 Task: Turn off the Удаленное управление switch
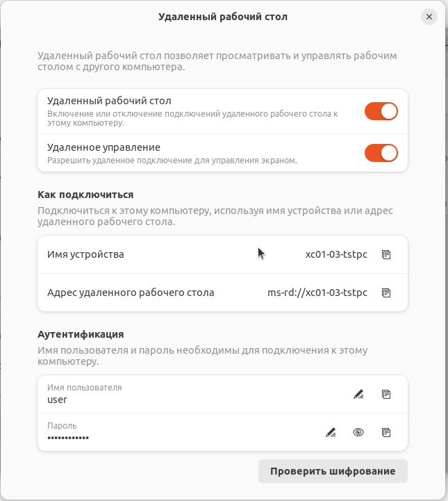point(381,152)
